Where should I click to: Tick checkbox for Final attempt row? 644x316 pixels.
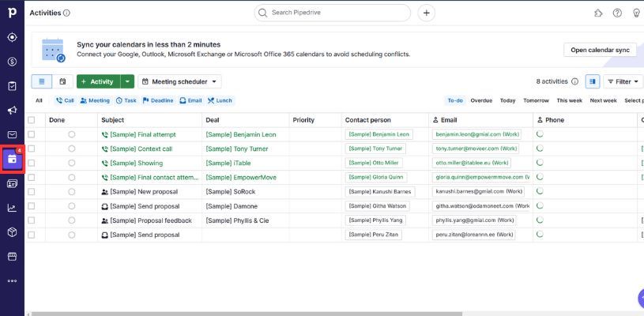[x=32, y=134]
